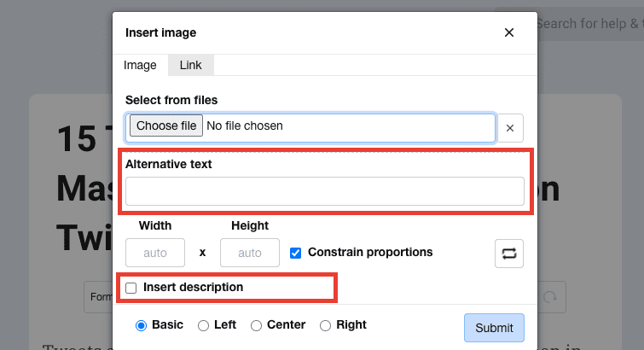Enable the Insert description checkbox
Viewport: 644px width, 350px height.
(131, 288)
